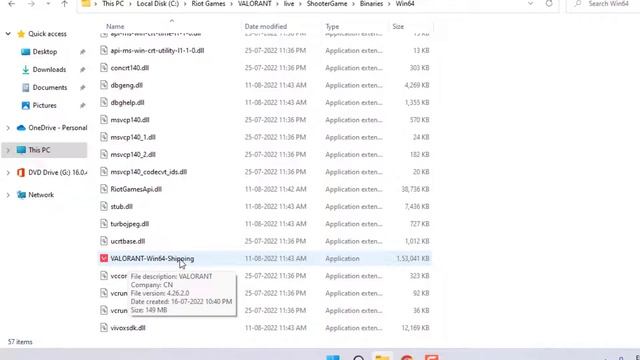Viewport: 640px width, 360px height.
Task: Click the RiotGamesApi.dll file icon
Action: (104, 189)
